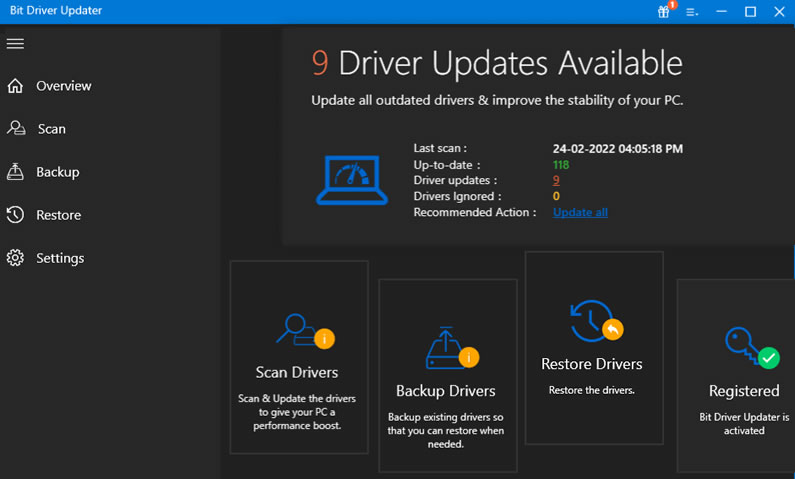Viewport: 795px width, 479px height.
Task: Click the Registered key icon
Action: [x=752, y=347]
